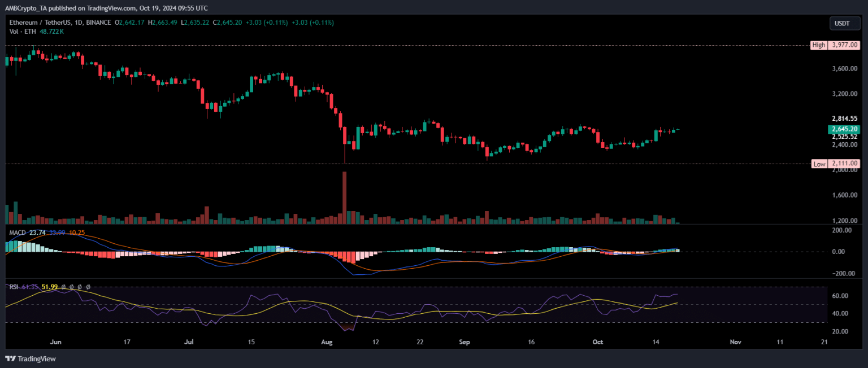Click the 2,814.55 price label
This screenshot has width=868, height=368.
pyautogui.click(x=845, y=119)
